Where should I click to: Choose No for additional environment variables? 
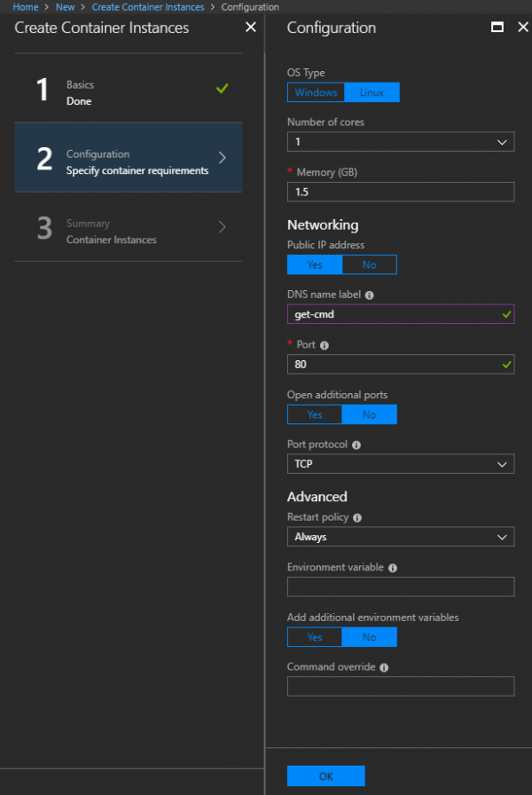click(x=370, y=637)
